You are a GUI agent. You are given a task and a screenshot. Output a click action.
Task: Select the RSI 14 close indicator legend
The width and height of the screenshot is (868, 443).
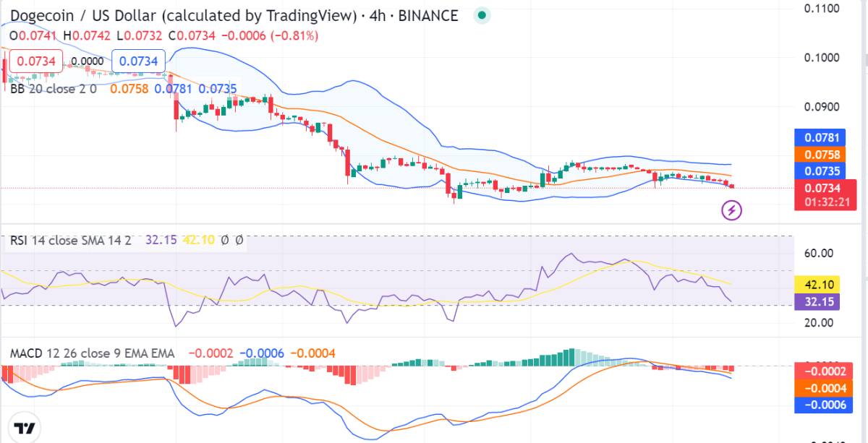pos(70,240)
